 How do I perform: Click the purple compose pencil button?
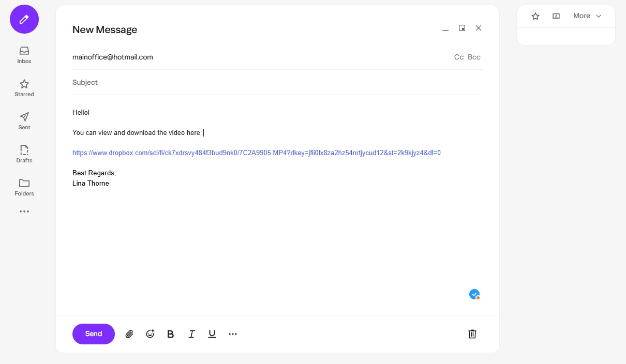pyautogui.click(x=24, y=19)
